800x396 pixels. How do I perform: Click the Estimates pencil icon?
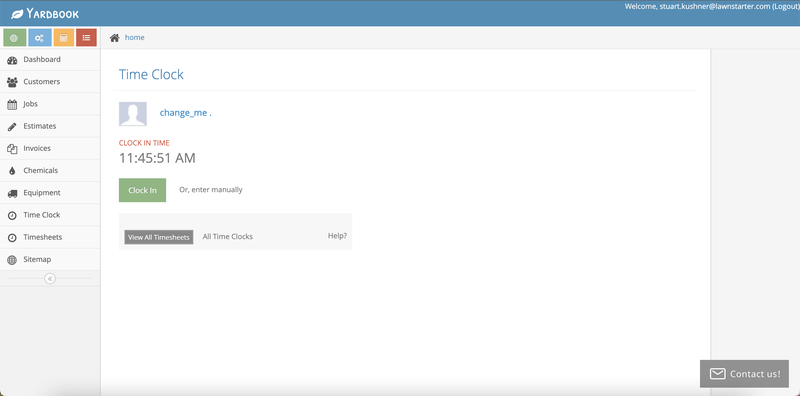[12, 127]
